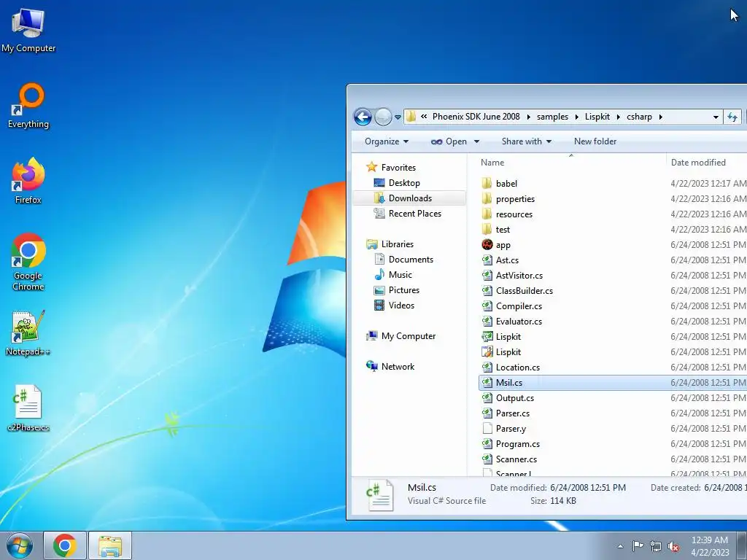This screenshot has height=560, width=747.
Task: Open address bar history dropdown
Action: (716, 117)
